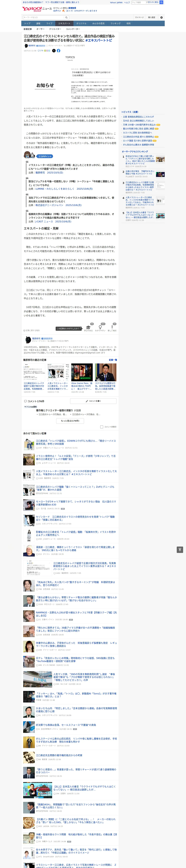The height and width of the screenshot is (868, 186).
Task: Open topic 万博 230億〜280億円黒字の見込み
Action: 139,125
